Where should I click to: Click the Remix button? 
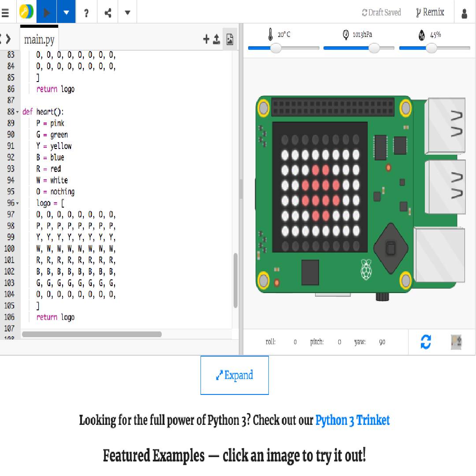(x=430, y=12)
